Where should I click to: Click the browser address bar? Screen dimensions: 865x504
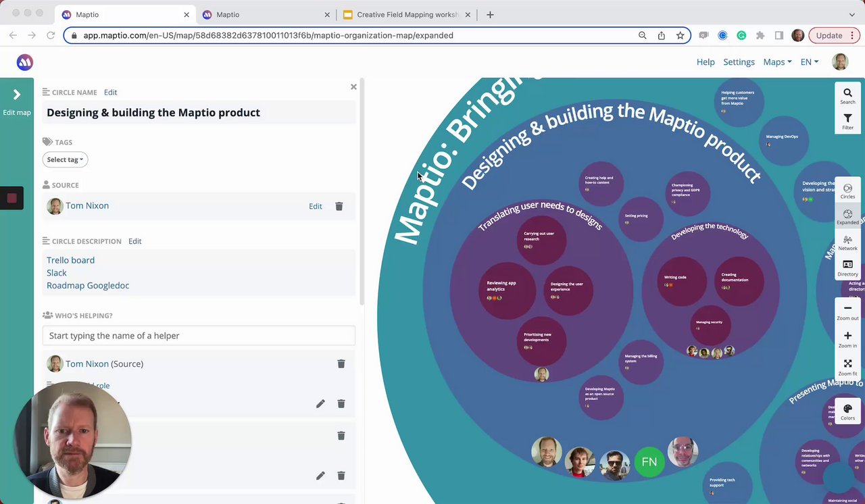coord(358,35)
